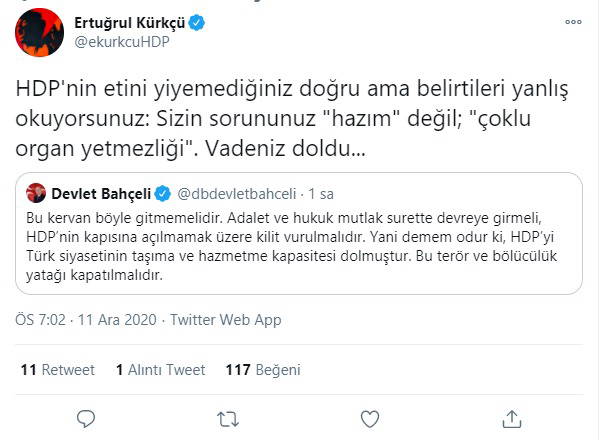This screenshot has width=603, height=440.
Task: Open the quoted tweet text body
Action: coord(300,245)
